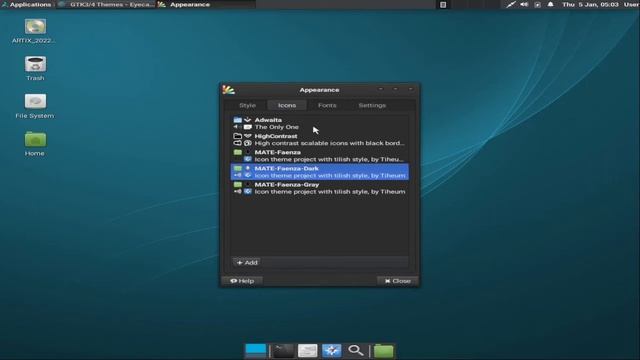This screenshot has height=360, width=640.
Task: Click the Add button for icon themes
Action: pyautogui.click(x=247, y=262)
